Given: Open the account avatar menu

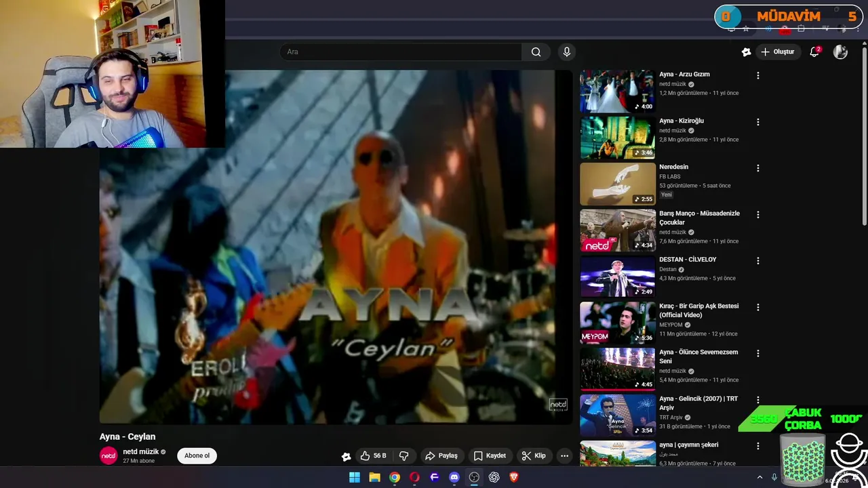Looking at the screenshot, I should pyautogui.click(x=840, y=52).
